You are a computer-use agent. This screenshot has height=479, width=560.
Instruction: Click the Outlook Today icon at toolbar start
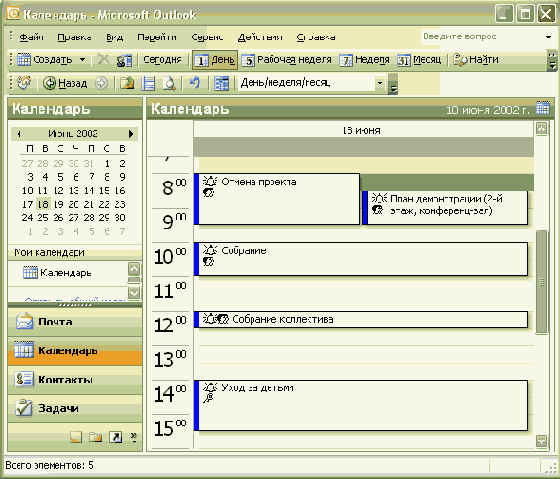(25, 83)
